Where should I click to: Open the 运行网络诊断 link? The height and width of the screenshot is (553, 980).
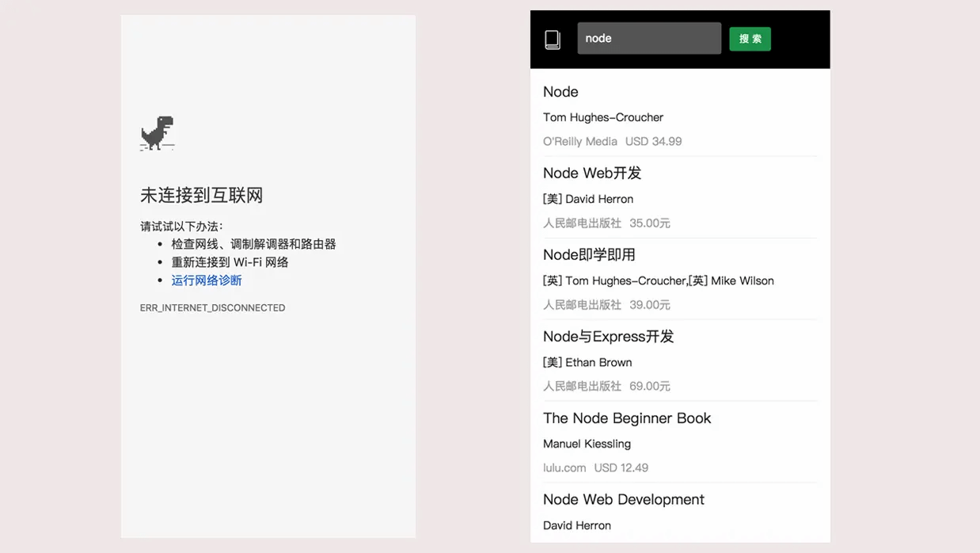pyautogui.click(x=207, y=280)
